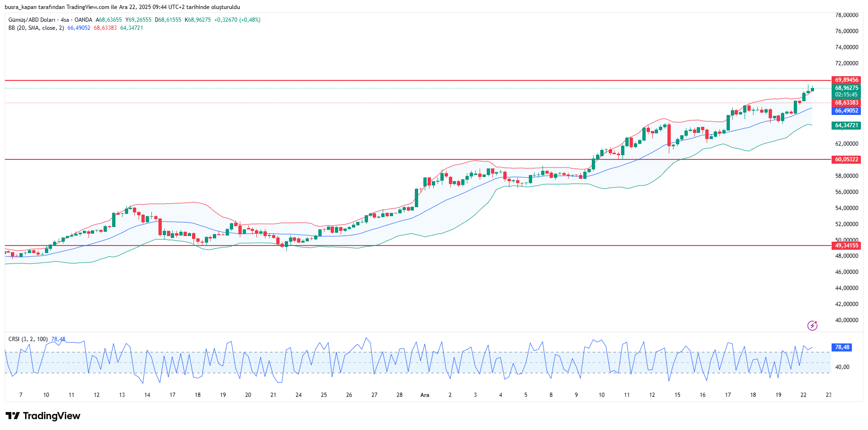Select the red 49,34155 price axis label

(846, 246)
